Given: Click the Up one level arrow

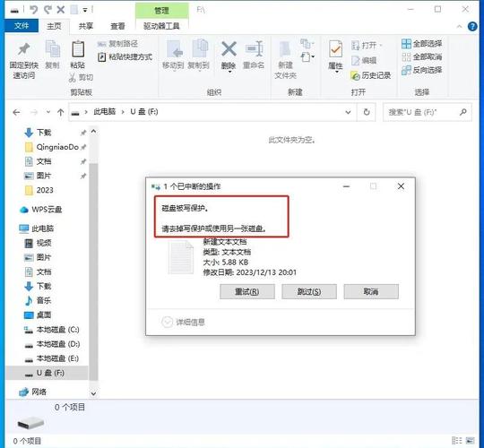Looking at the screenshot, I should [61, 112].
